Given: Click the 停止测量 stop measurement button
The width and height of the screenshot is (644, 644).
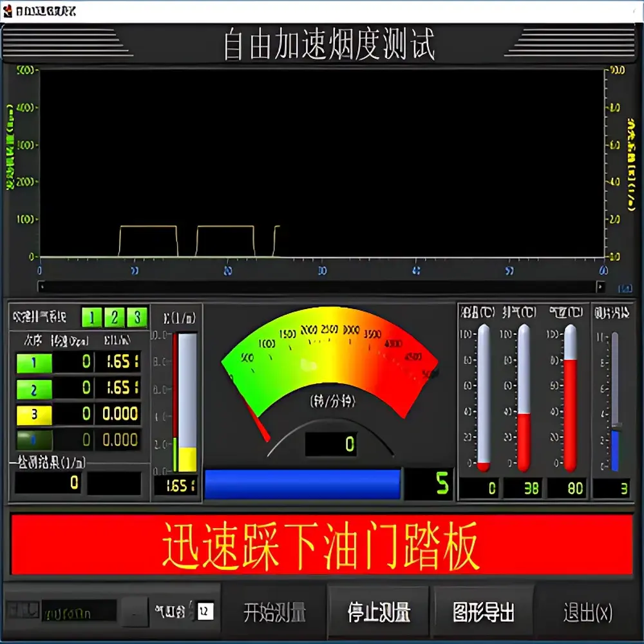Looking at the screenshot, I should click(379, 613).
